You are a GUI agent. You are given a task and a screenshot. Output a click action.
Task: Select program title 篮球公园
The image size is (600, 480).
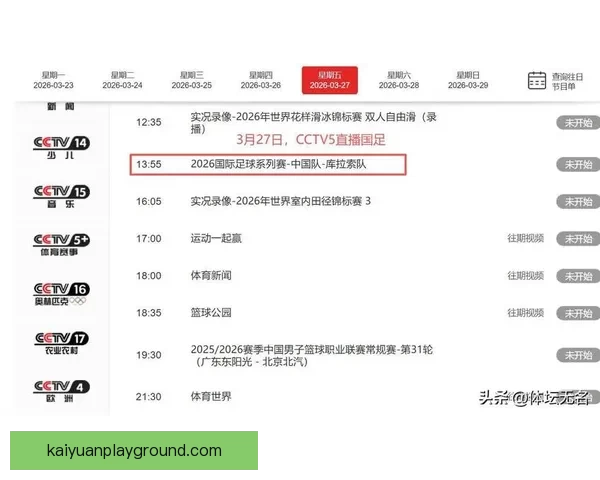211,313
